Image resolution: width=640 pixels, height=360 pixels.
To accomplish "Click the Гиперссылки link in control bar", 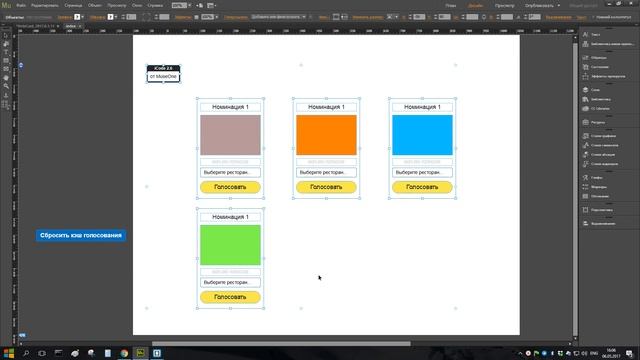I will (236, 17).
